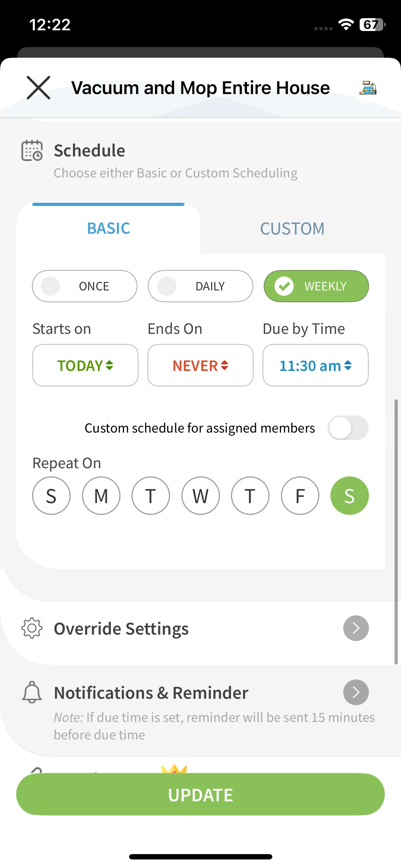
Task: Tap the Notifications bell icon
Action: [x=32, y=692]
